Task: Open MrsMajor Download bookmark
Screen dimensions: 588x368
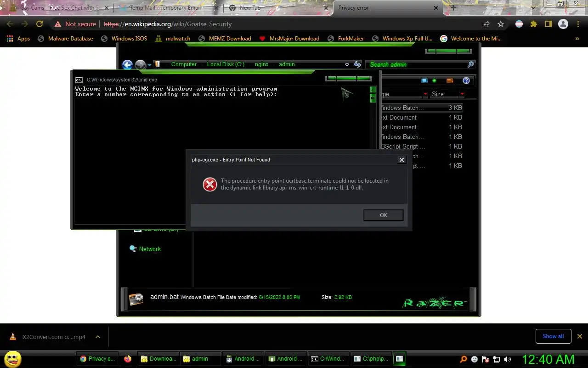Action: click(289, 39)
